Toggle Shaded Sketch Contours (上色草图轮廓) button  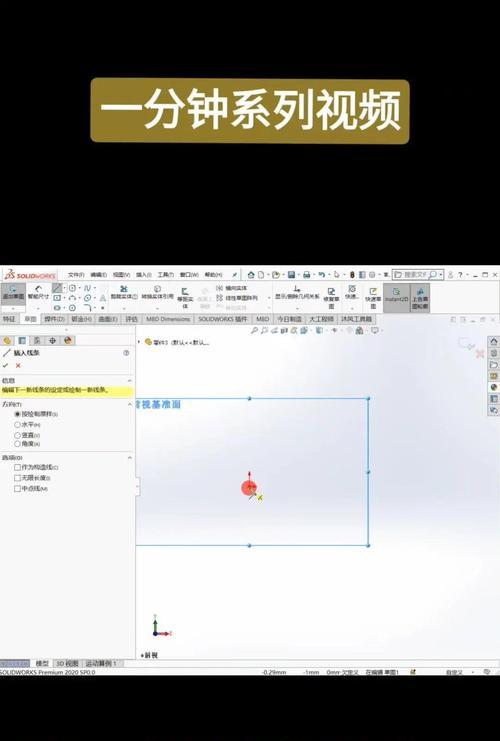420,298
